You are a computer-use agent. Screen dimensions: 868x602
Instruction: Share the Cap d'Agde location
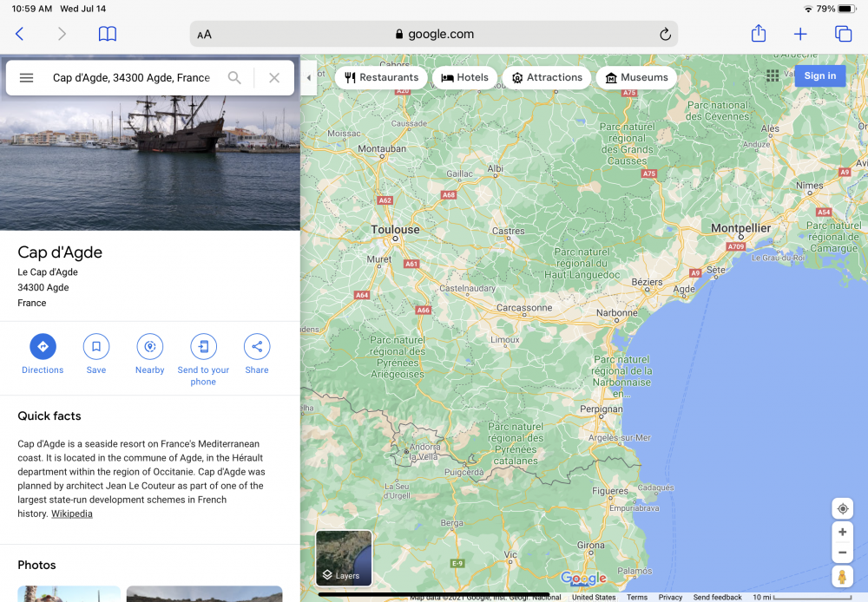point(257,347)
